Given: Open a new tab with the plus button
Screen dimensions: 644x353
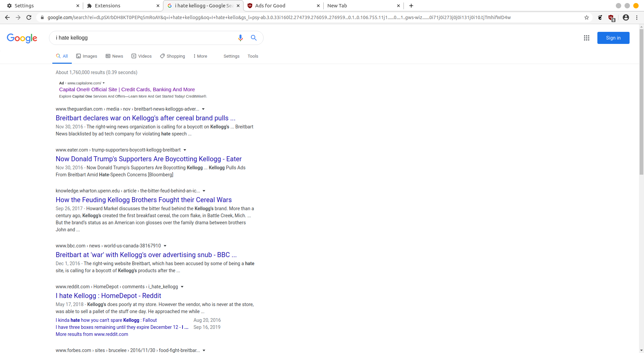Looking at the screenshot, I should pos(411,6).
